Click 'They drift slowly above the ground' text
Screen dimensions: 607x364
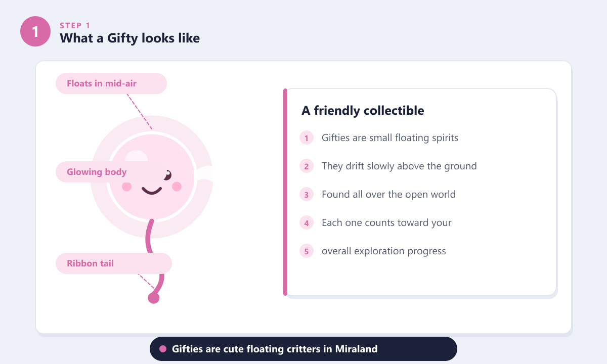click(x=399, y=166)
